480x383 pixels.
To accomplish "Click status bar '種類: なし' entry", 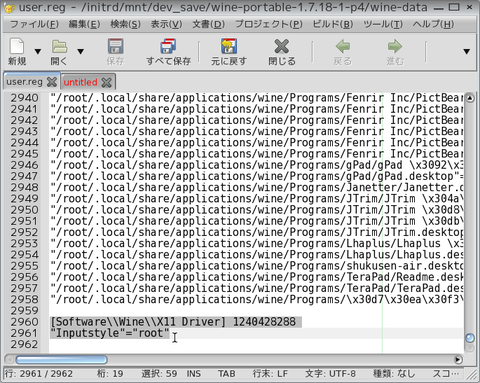I will coord(394,374).
